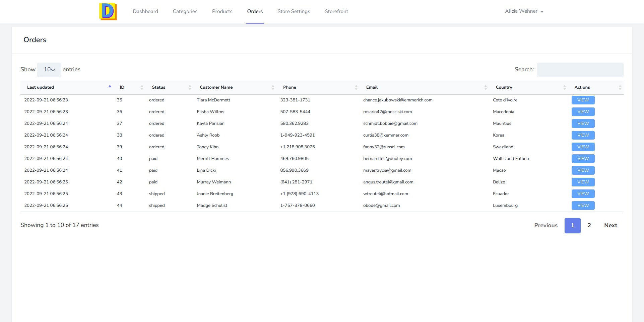Image resolution: width=644 pixels, height=322 pixels.
Task: Go to the Dashboard tab
Action: tap(145, 11)
